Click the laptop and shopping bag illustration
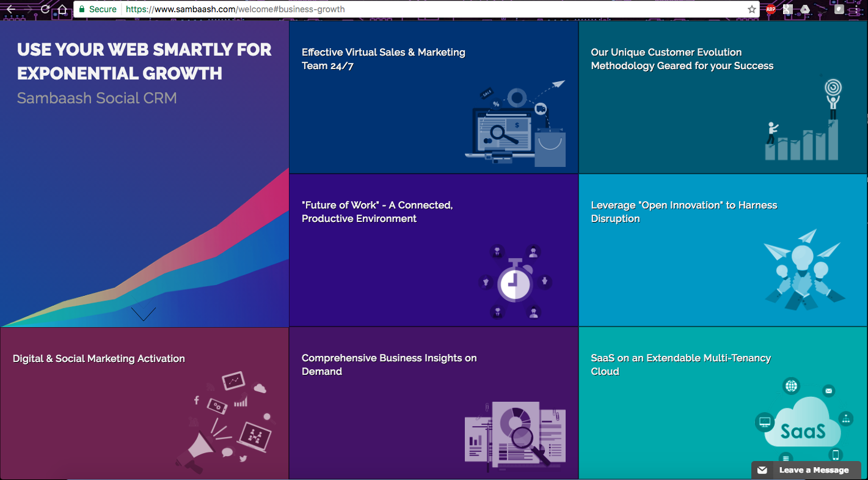The image size is (868, 480). (x=516, y=124)
